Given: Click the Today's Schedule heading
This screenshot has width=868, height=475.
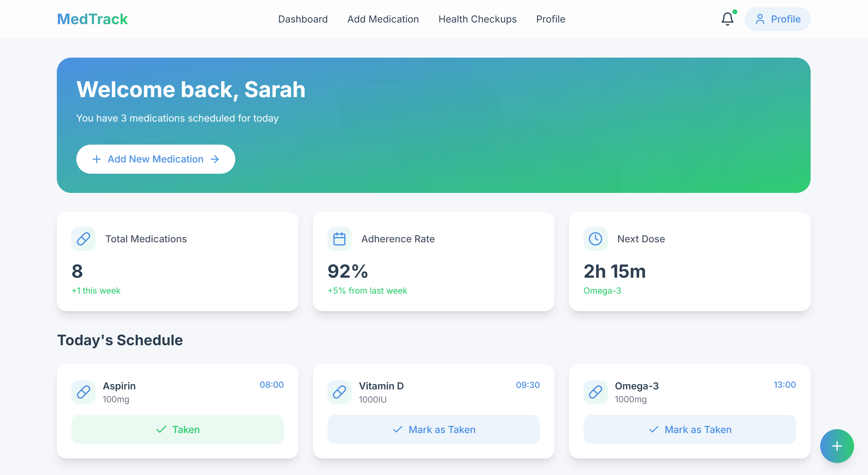Looking at the screenshot, I should tap(120, 340).
